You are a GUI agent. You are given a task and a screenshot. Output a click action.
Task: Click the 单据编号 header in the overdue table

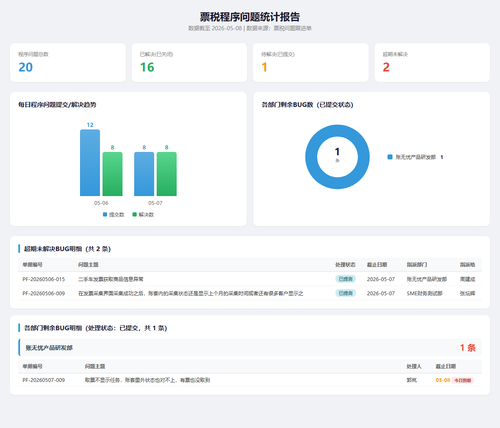coord(32,265)
